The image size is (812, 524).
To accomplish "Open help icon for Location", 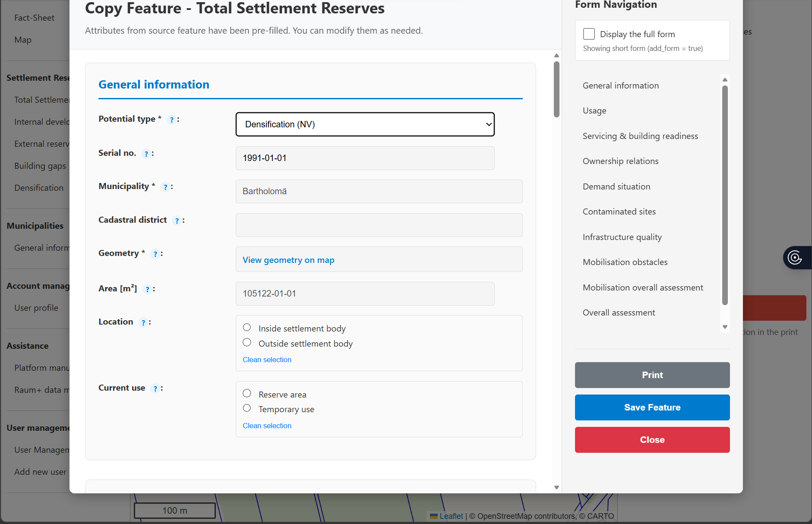I will (x=143, y=322).
